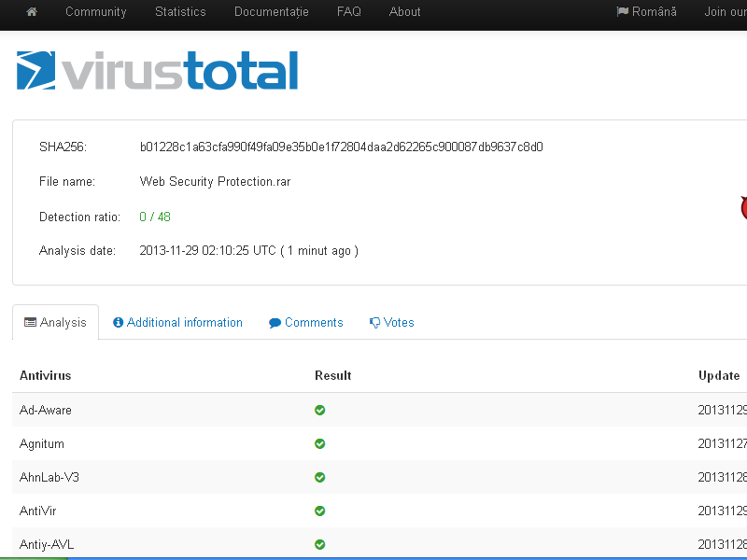Click the Ad-Aware row name
The height and width of the screenshot is (560, 747).
click(45, 410)
